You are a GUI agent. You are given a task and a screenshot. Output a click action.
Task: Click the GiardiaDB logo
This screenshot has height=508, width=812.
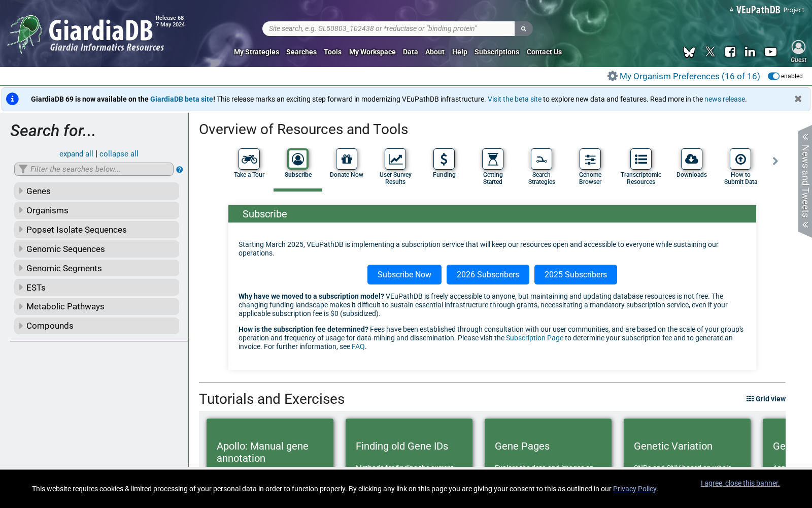coord(86,35)
